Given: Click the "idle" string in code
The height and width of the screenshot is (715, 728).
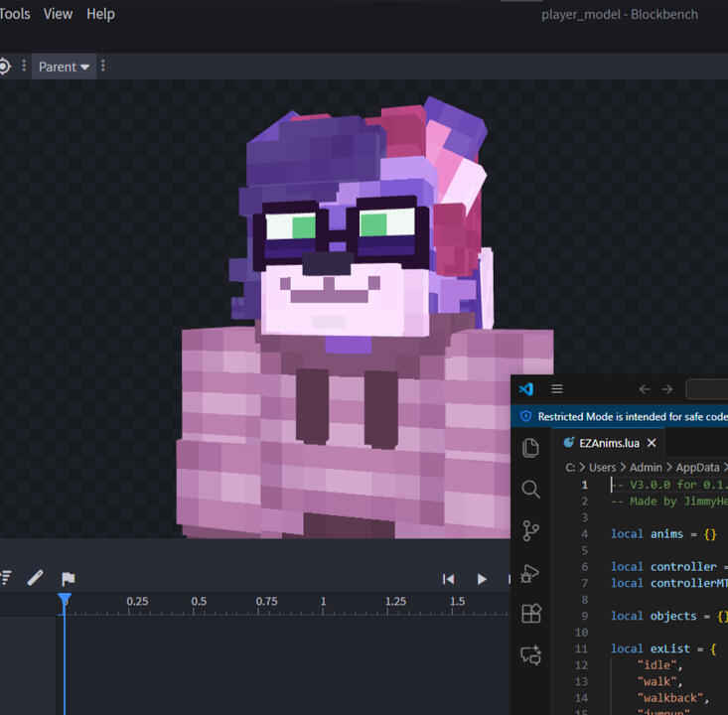Looking at the screenshot, I should (659, 665).
